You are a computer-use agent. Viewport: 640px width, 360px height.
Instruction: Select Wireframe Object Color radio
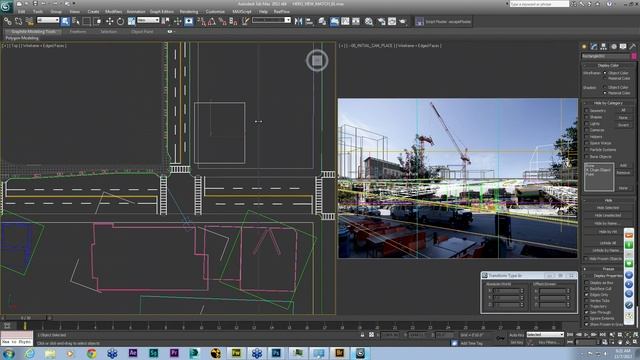click(605, 73)
